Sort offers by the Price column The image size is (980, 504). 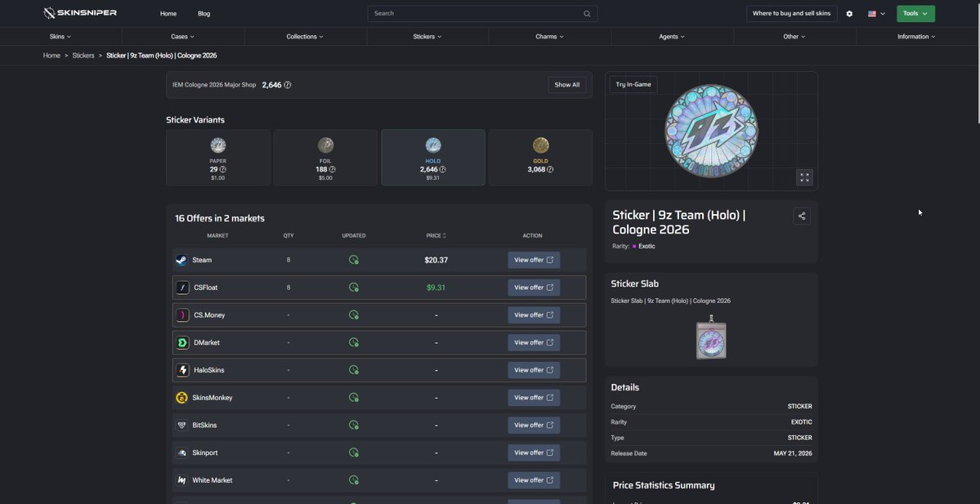[x=436, y=235]
